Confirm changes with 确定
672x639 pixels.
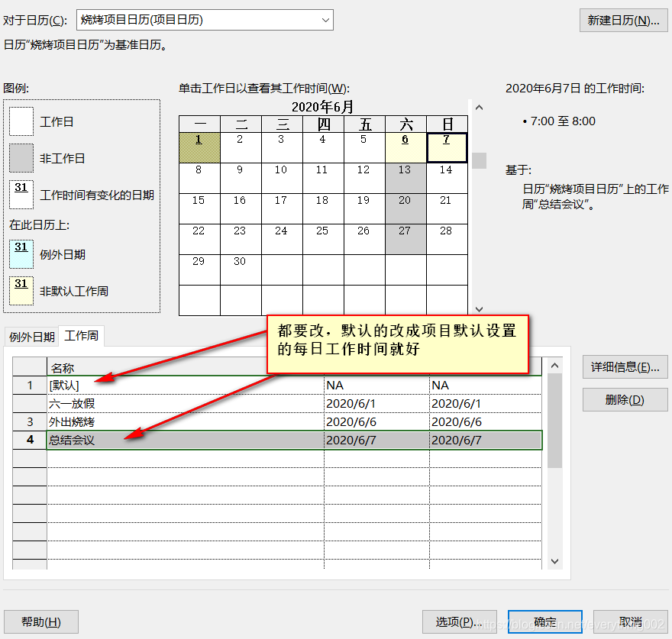click(544, 621)
